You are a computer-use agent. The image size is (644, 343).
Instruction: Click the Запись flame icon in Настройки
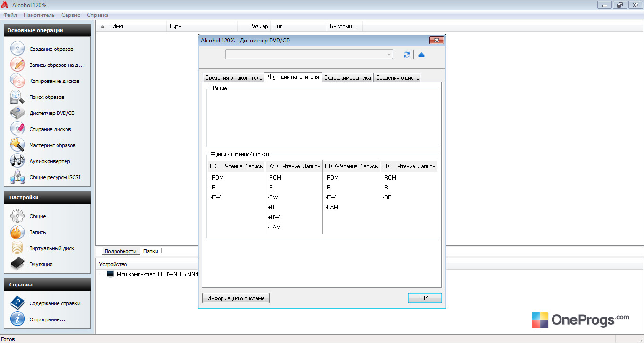point(17,232)
